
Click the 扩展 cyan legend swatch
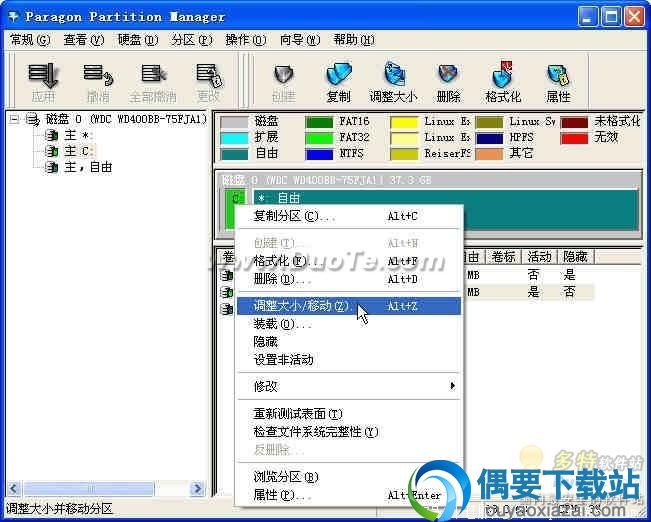pos(234,138)
